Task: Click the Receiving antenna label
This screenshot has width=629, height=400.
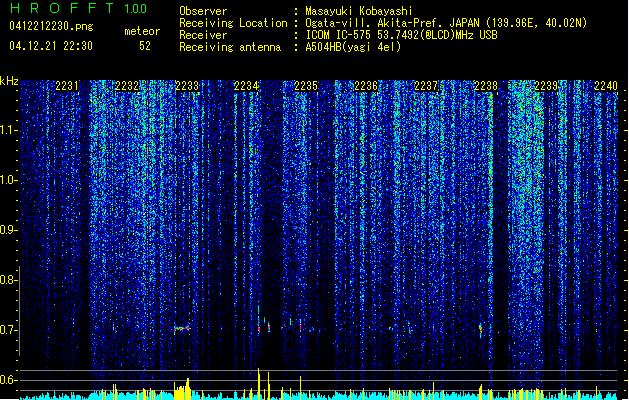Action: (x=230, y=47)
